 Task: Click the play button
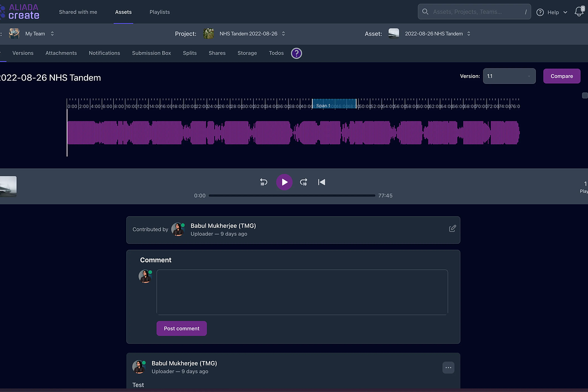284,182
